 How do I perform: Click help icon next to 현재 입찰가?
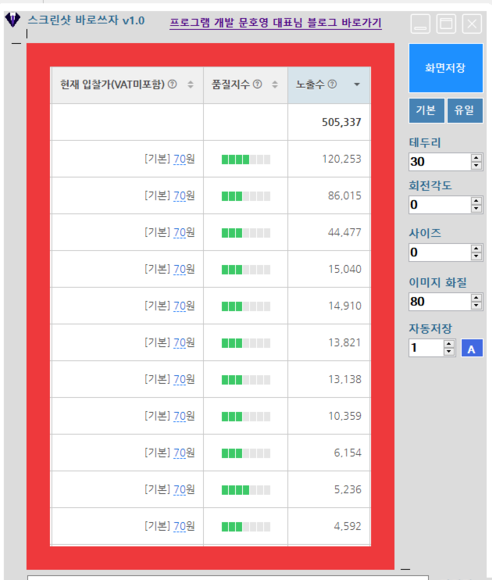(172, 84)
